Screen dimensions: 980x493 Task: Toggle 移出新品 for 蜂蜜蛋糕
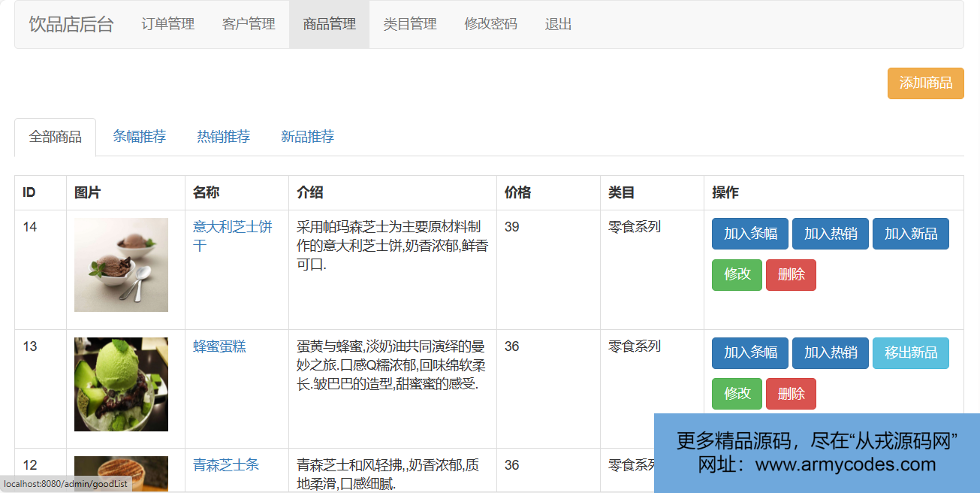click(910, 353)
